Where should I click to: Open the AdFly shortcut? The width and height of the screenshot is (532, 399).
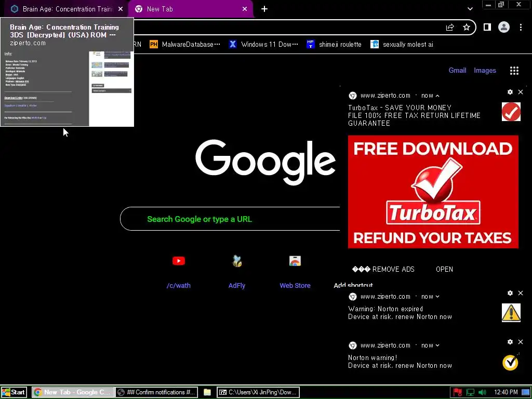click(237, 271)
